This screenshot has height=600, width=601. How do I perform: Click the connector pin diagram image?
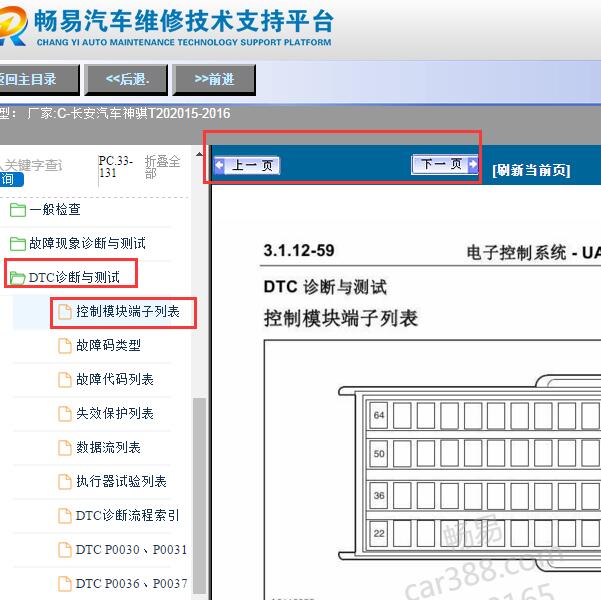432,470
